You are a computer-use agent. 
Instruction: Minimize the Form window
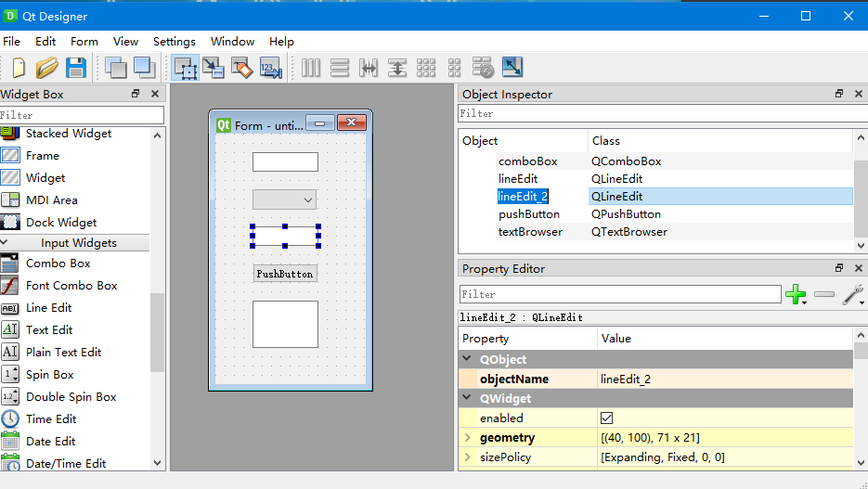(320, 122)
